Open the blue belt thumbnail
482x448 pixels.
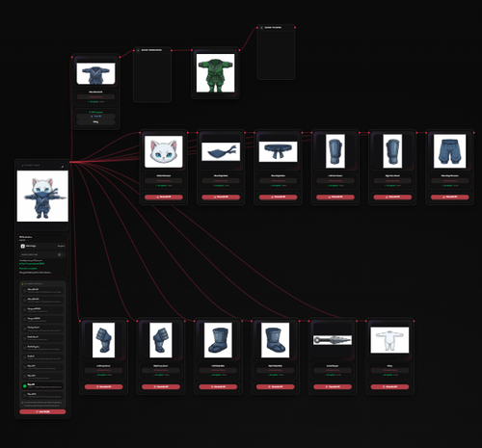pyautogui.click(x=278, y=151)
